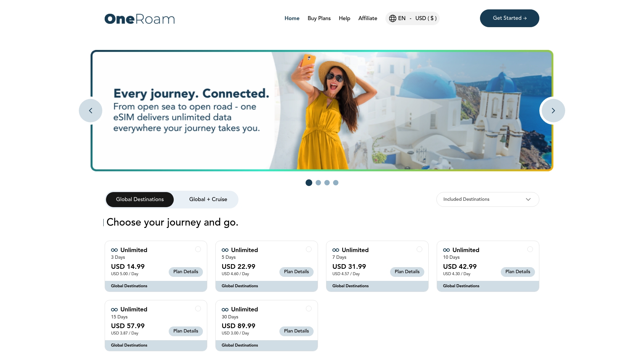Click infinity icon on 7 Days plan
Viewport: 644px width, 362px height.
pos(336,250)
